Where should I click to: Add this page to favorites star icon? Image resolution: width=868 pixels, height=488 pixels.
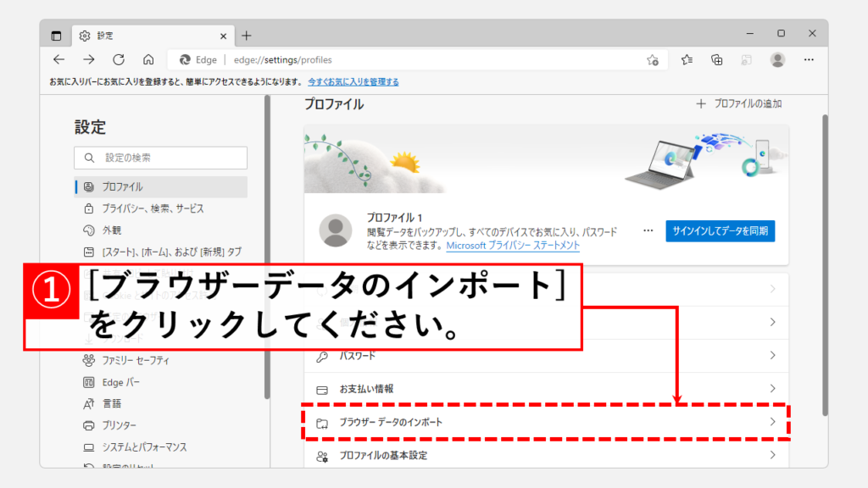[652, 60]
